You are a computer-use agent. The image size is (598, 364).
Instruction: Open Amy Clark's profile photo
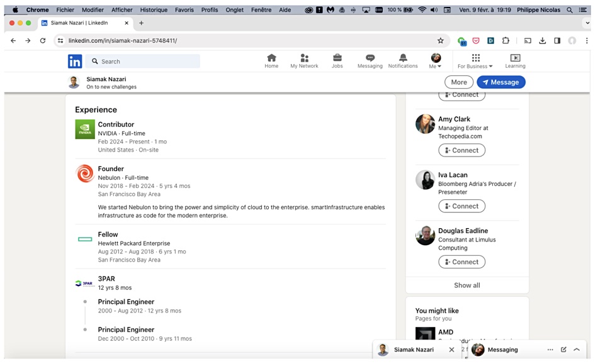(x=425, y=124)
